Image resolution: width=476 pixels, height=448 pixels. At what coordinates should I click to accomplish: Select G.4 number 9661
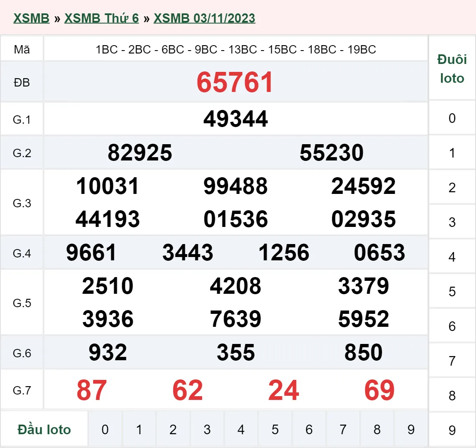93,252
